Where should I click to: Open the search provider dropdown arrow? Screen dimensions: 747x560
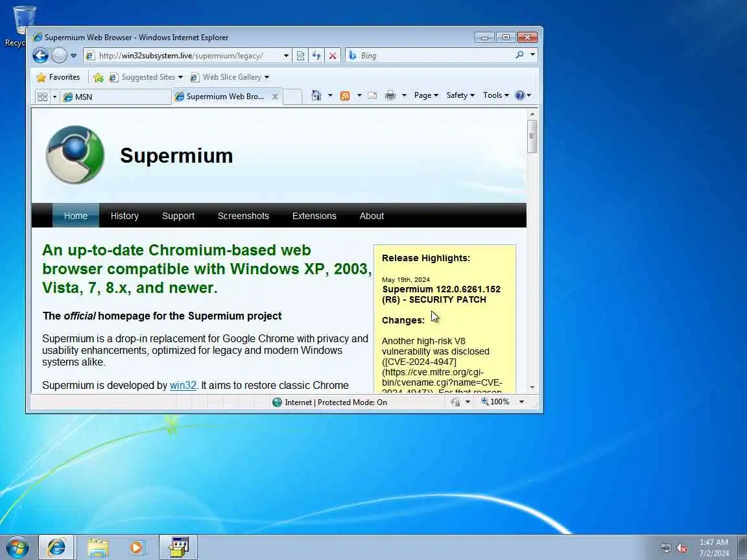tap(532, 55)
